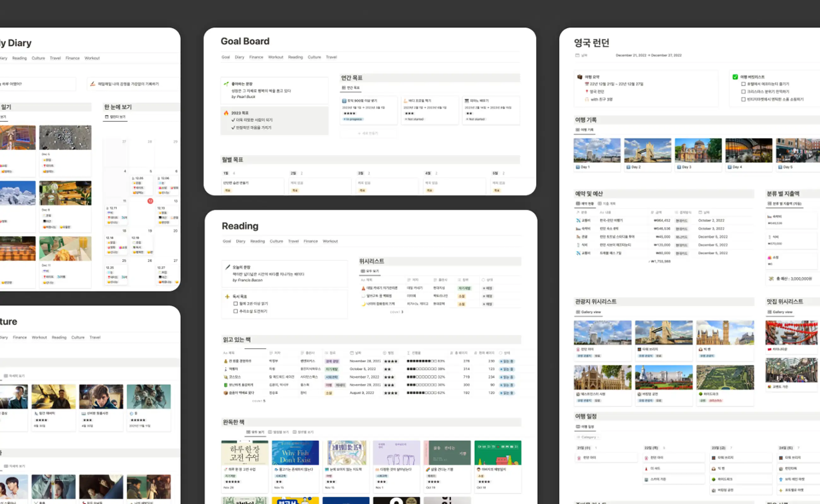Click the November 7, 2022 date cell

[364, 377]
